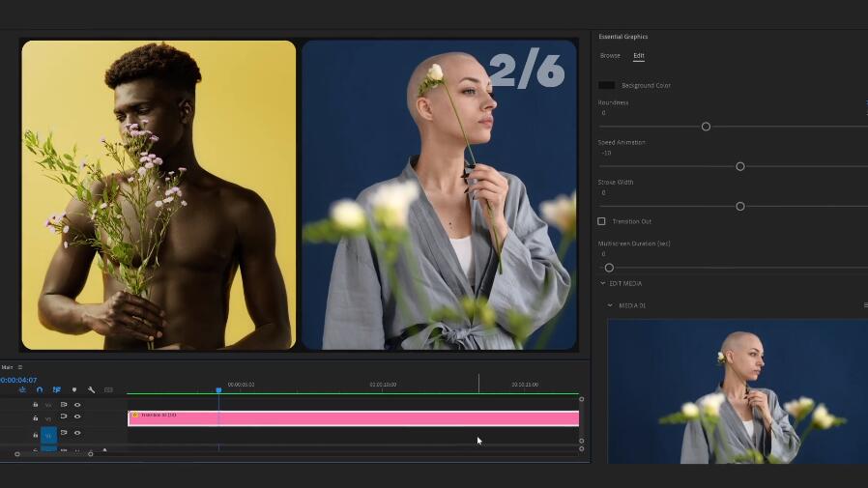Select the Edit tab in Essential Graphics
Screen dimensions: 868x488
pos(639,56)
